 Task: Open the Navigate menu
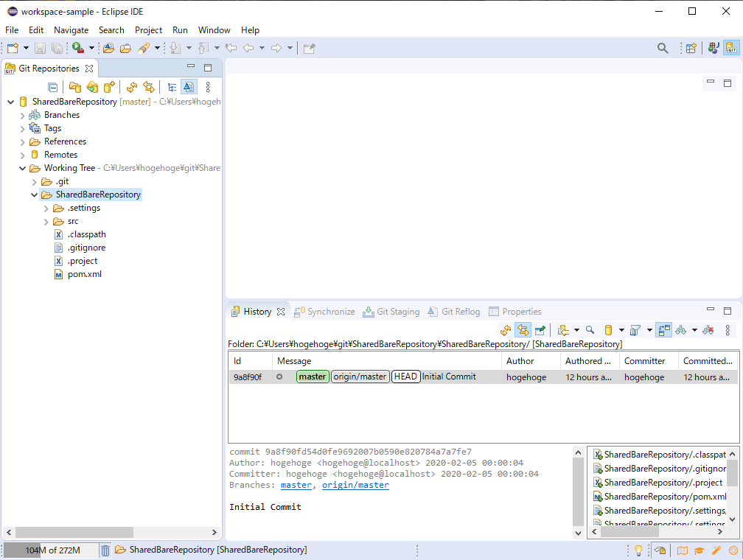71,30
